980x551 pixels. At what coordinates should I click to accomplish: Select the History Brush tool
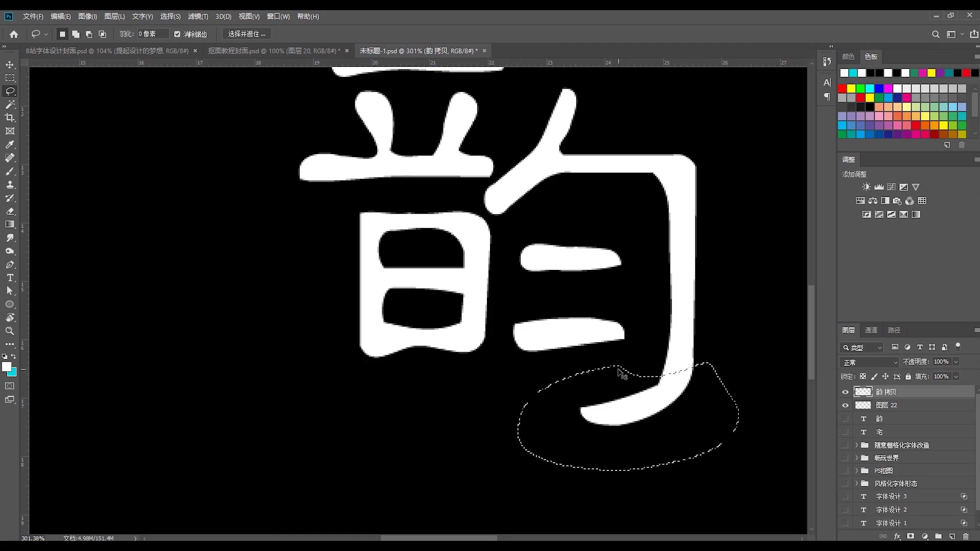[x=10, y=198]
